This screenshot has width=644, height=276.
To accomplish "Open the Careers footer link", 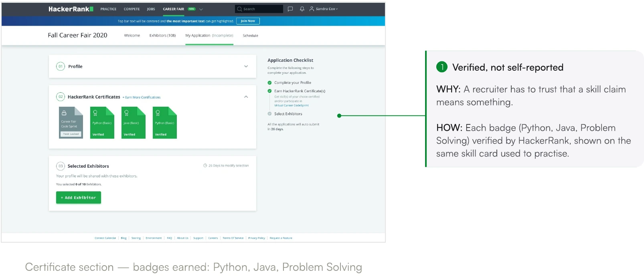I will (x=213, y=238).
